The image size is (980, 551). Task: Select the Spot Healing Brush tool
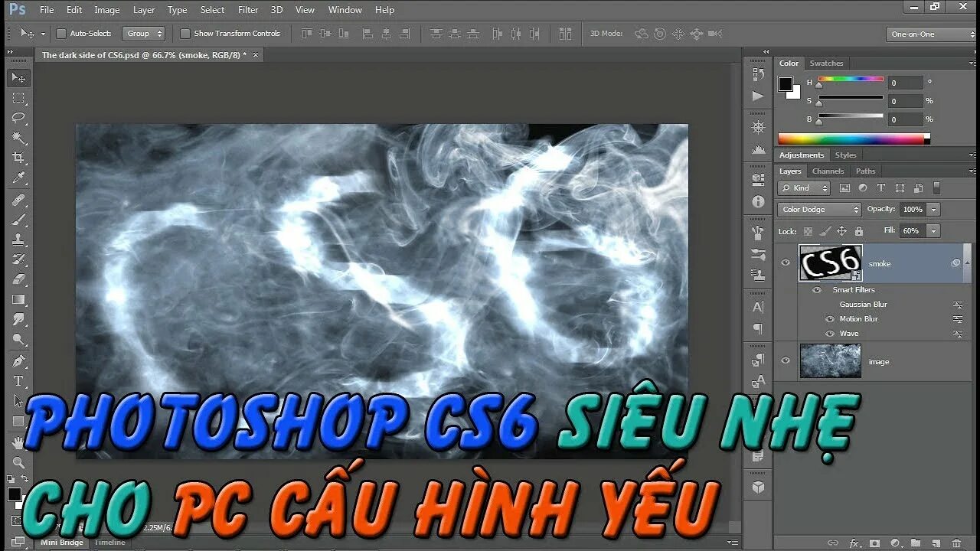[x=18, y=200]
